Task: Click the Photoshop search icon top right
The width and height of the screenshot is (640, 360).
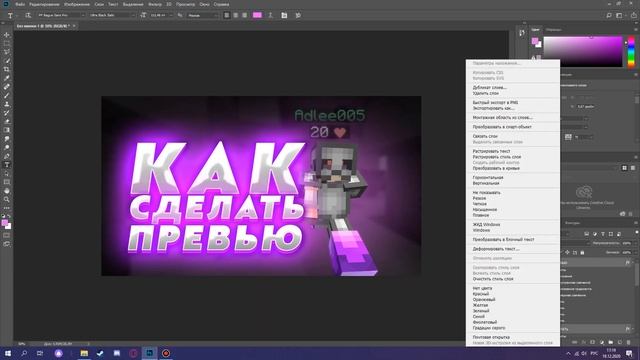Action: [x=609, y=15]
